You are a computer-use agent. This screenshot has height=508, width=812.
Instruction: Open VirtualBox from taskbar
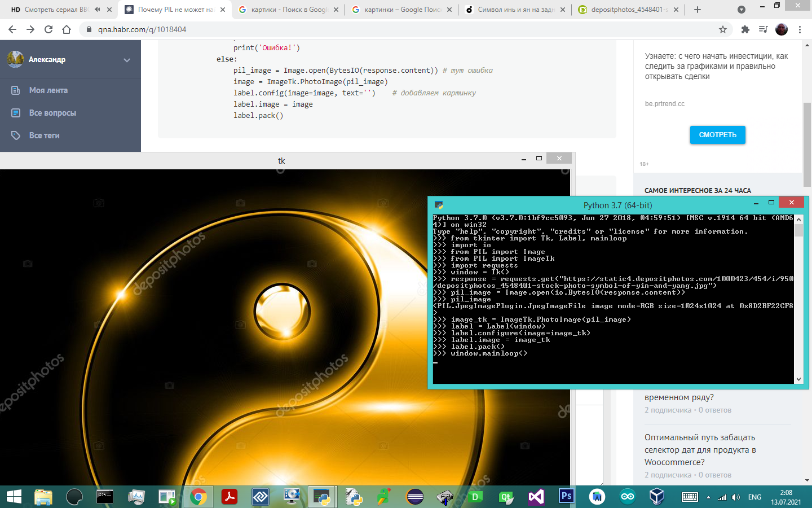click(657, 497)
